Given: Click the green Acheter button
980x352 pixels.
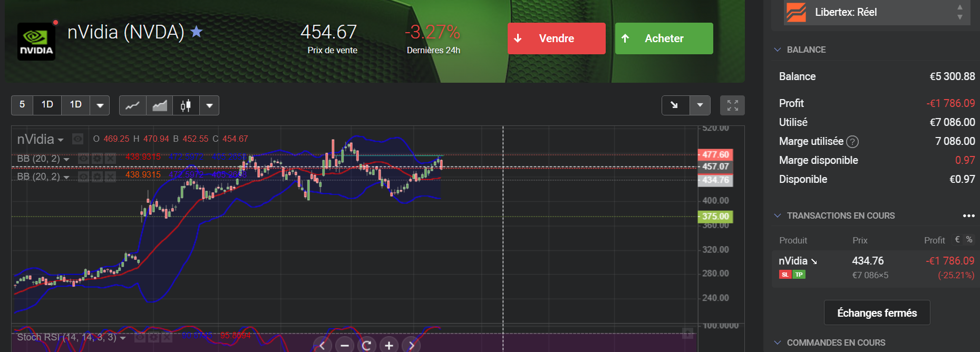Looking at the screenshot, I should [x=664, y=38].
